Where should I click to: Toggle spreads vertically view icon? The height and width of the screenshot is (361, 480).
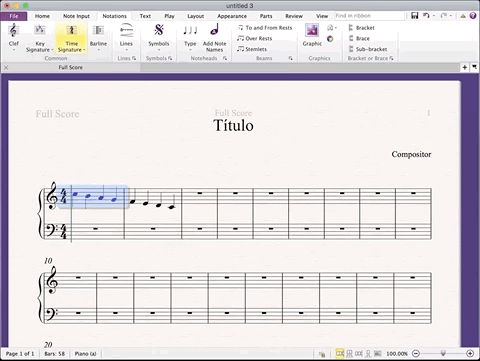[349, 353]
